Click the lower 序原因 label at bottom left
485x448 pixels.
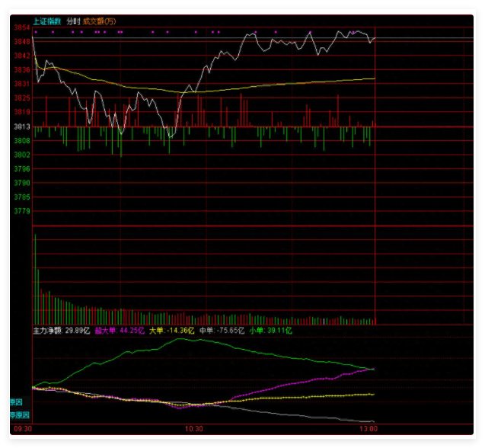coord(19,415)
